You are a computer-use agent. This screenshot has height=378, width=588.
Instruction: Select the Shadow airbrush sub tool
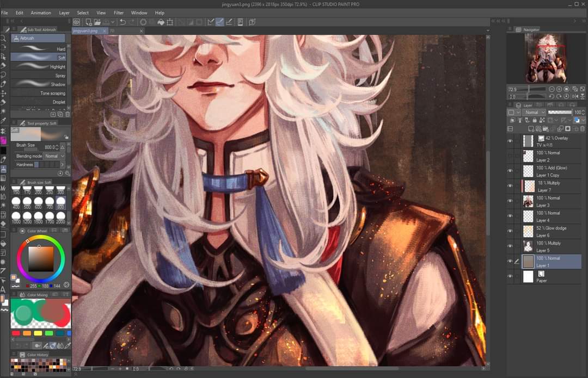pyautogui.click(x=38, y=84)
